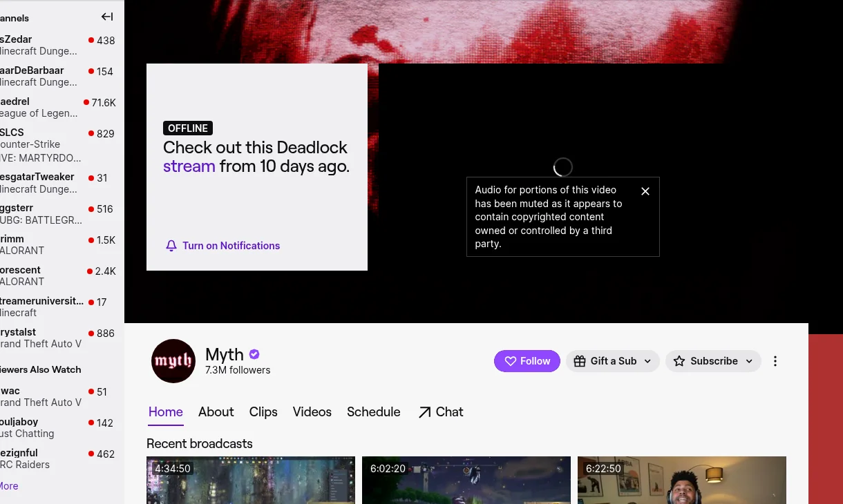Click the Myth channel avatar
Screen dimensions: 843x504
pyautogui.click(x=173, y=361)
